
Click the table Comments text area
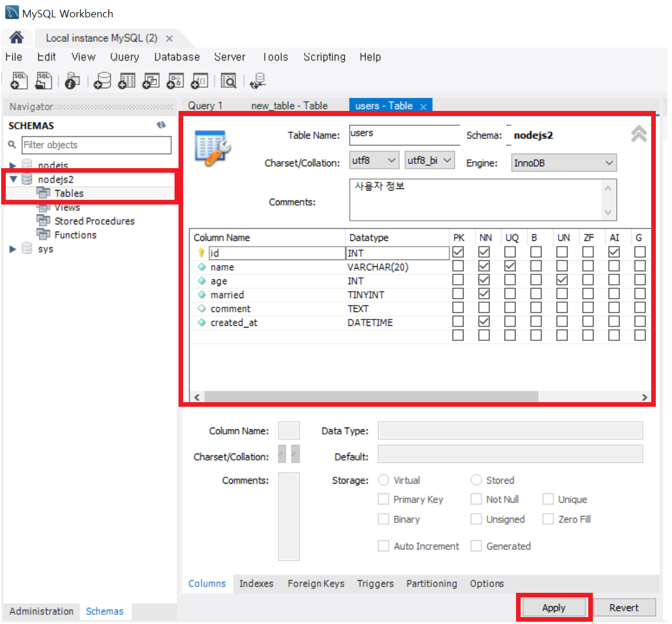pyautogui.click(x=483, y=200)
